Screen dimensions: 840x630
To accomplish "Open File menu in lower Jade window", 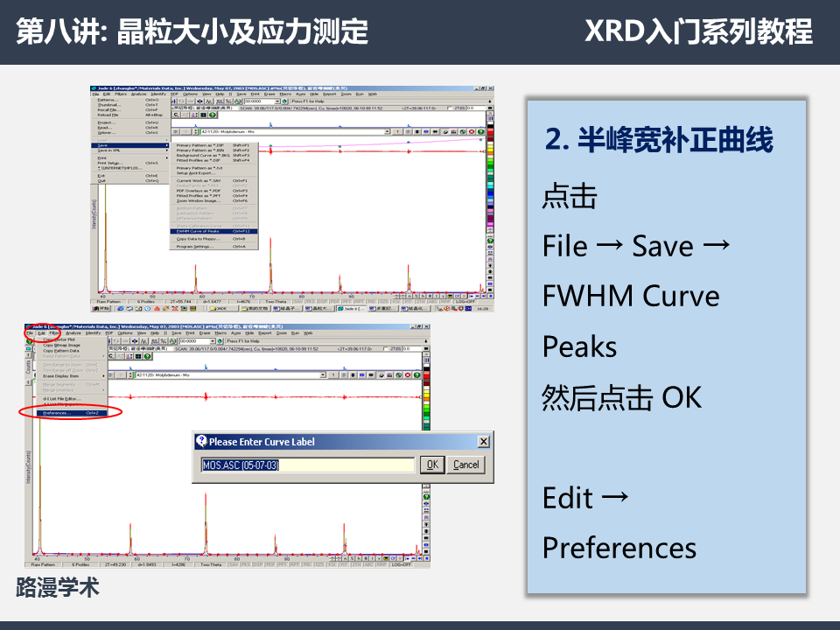I will pyautogui.click(x=30, y=333).
